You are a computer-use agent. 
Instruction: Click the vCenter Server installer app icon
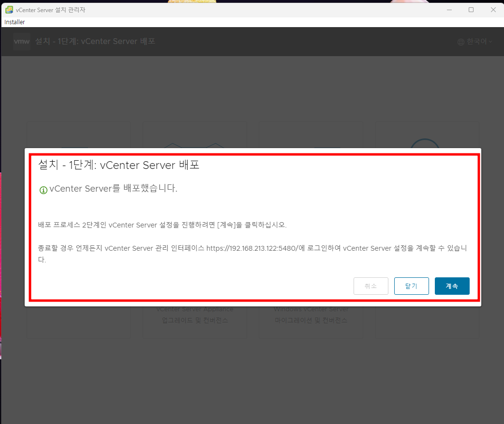(9, 10)
